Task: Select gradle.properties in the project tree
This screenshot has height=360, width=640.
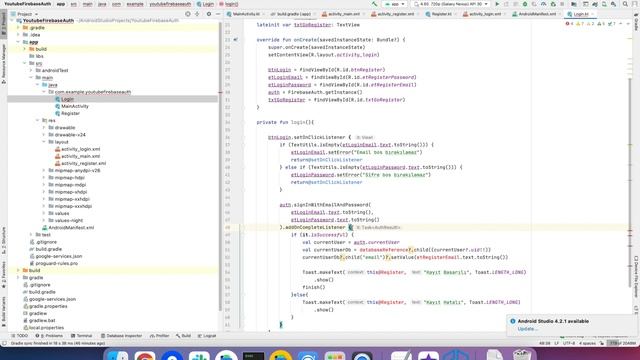Action: click(x=48, y=306)
